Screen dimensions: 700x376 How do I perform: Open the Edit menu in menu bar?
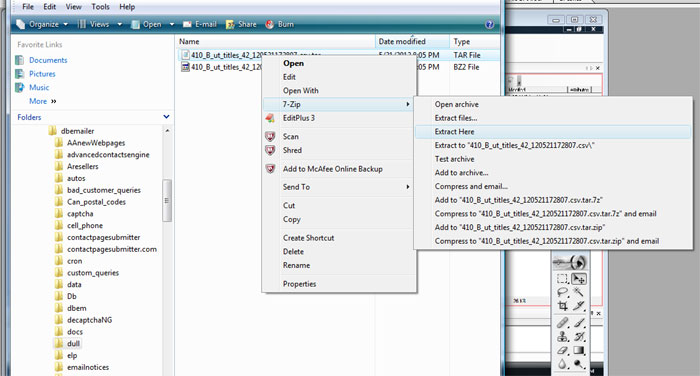tap(50, 7)
